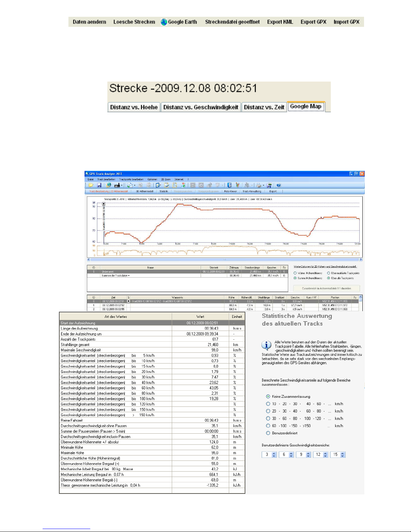
Task: Open a file with the yellow folder icon
Action: pos(91,185)
